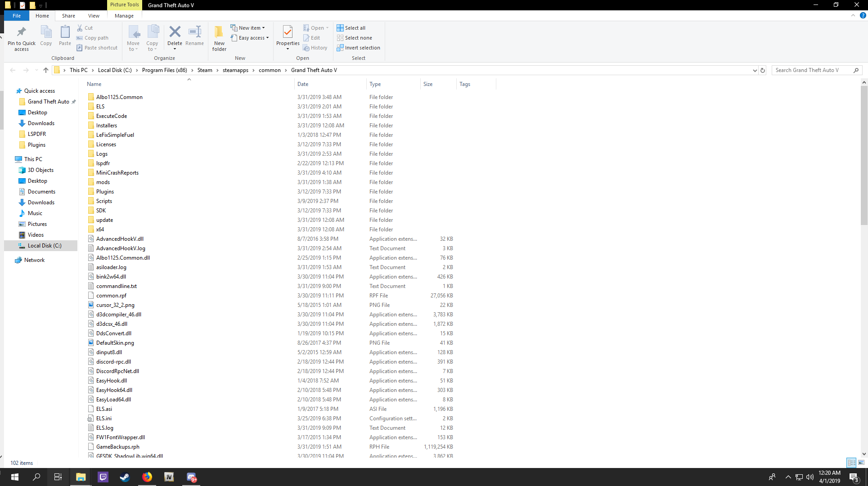Create a New folder from ribbon
Image resolution: width=868 pixels, height=486 pixels.
pyautogui.click(x=219, y=32)
